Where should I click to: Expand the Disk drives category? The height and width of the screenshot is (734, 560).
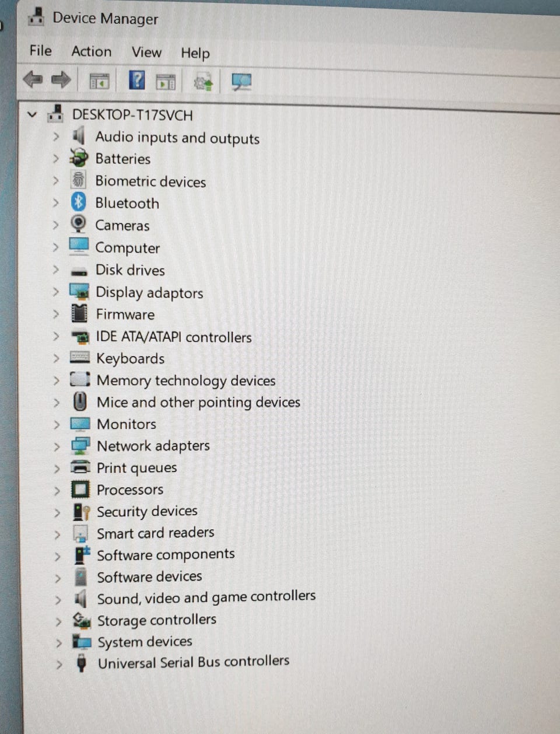tap(56, 270)
